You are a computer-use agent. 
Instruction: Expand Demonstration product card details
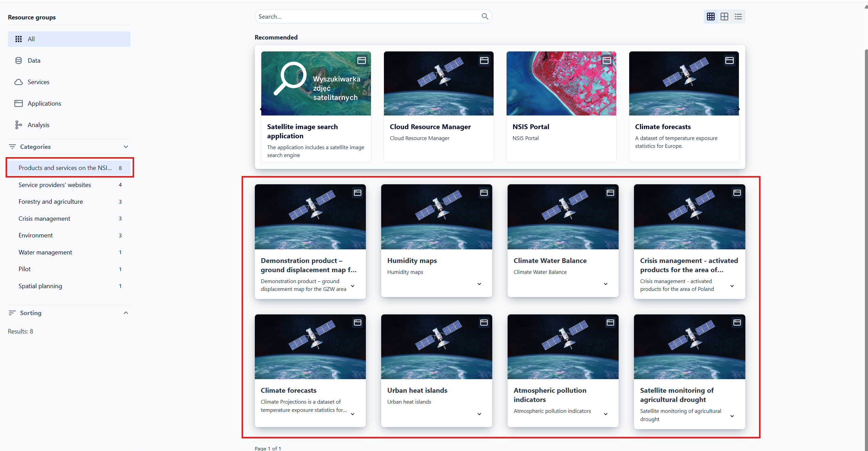pos(353,286)
